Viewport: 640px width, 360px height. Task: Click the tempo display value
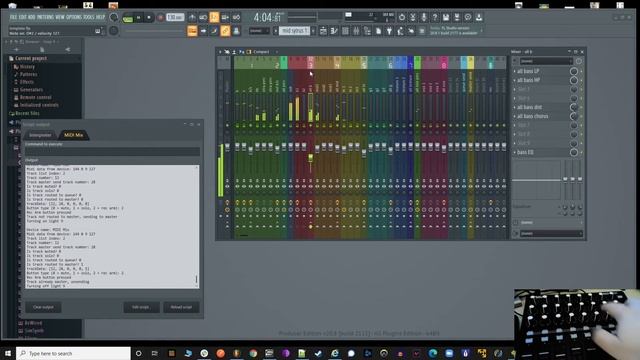coord(175,17)
